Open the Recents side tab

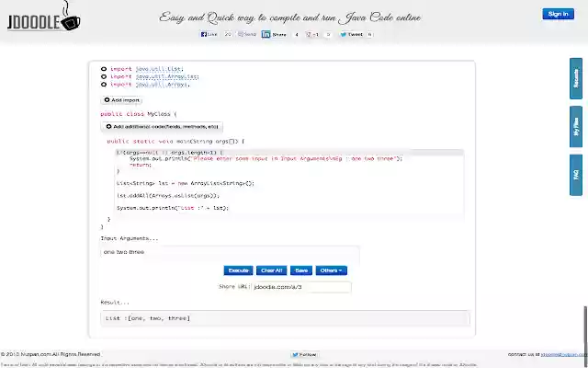[x=576, y=78]
